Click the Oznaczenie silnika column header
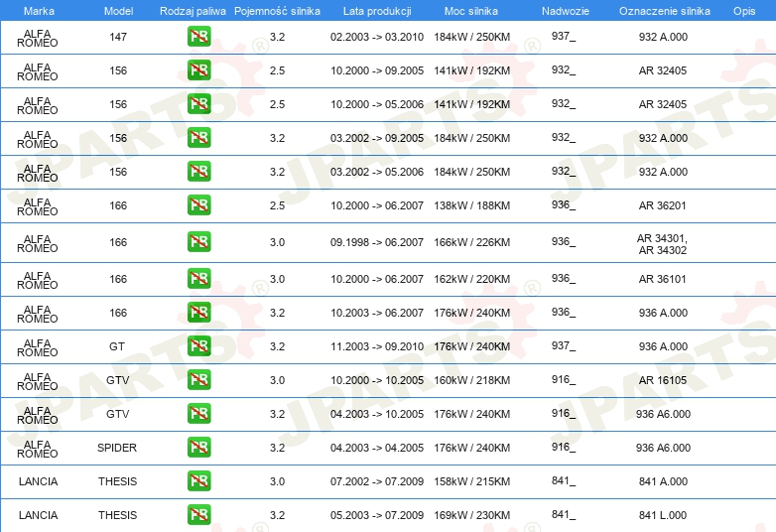The width and height of the screenshot is (776, 532). click(665, 11)
